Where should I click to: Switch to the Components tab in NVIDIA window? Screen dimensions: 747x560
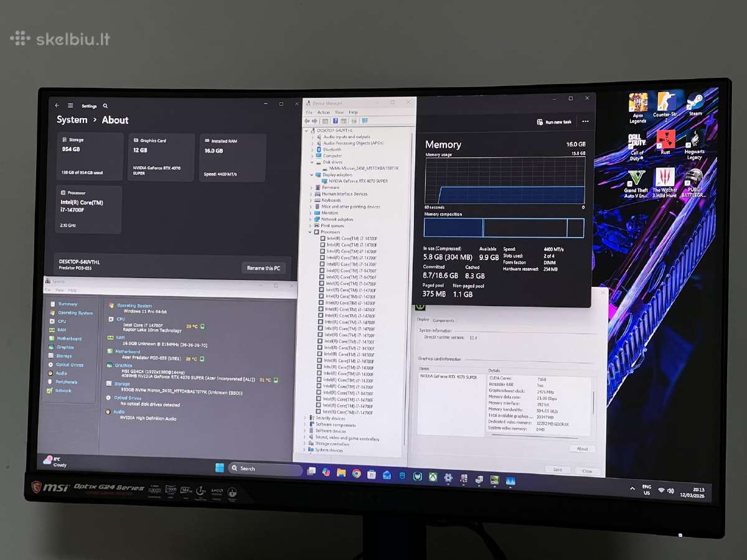click(x=443, y=320)
